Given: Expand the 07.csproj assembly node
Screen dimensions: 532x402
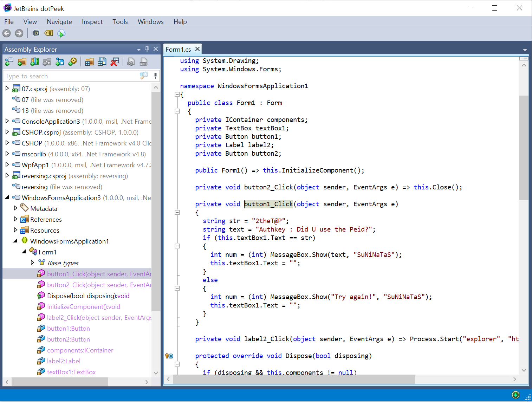Looking at the screenshot, I should [7, 88].
